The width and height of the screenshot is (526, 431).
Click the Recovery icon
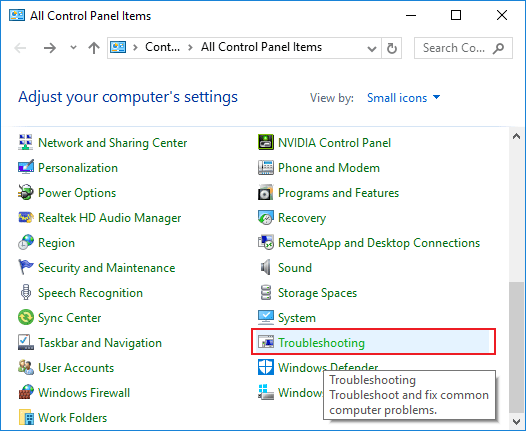pos(266,217)
